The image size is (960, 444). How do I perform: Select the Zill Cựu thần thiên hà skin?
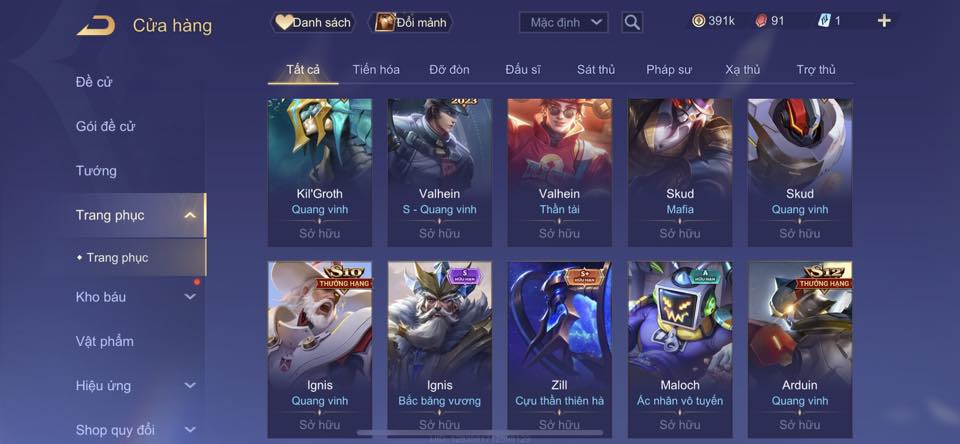(x=559, y=349)
